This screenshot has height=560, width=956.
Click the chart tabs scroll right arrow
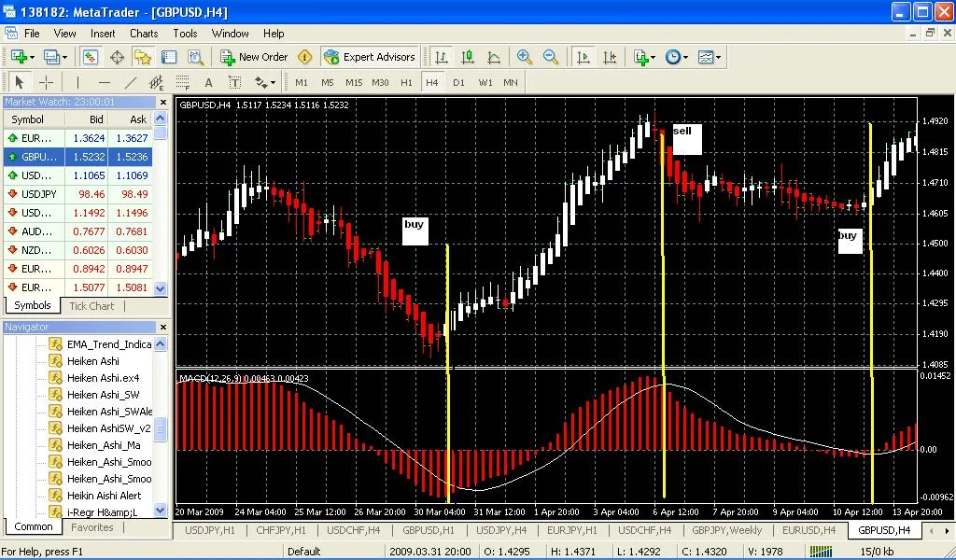coord(947,531)
